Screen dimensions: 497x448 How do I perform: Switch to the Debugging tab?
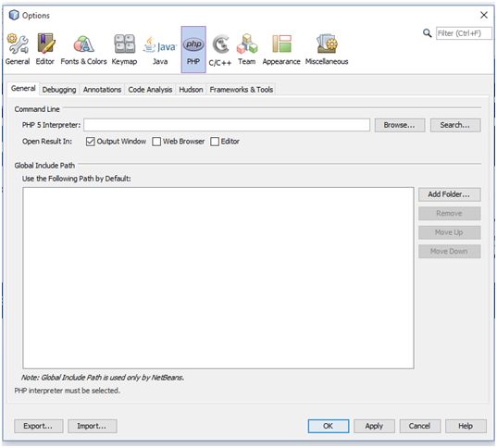pyautogui.click(x=59, y=90)
